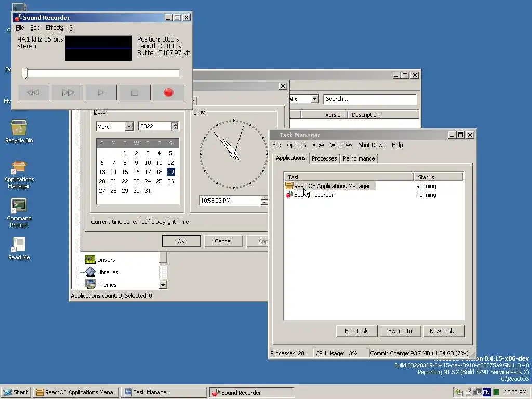This screenshot has height=399, width=532.
Task: Click the Sound Recorder position slider thumb
Action: 25,73
